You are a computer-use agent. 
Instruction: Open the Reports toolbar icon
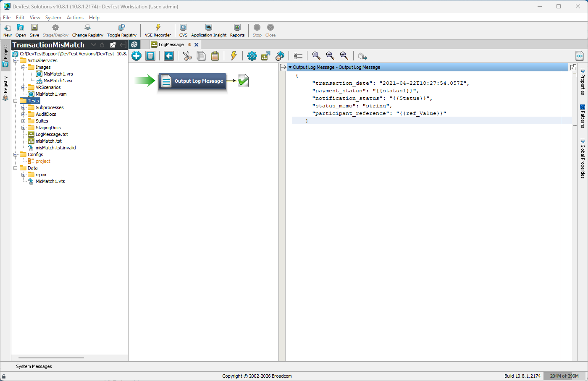click(x=237, y=28)
